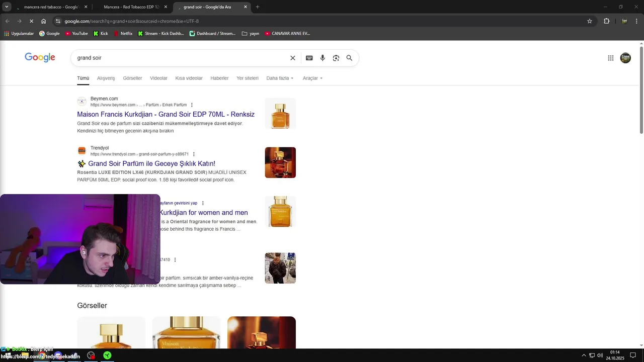
Task: Open the YouTube bookmark
Action: (x=76, y=34)
